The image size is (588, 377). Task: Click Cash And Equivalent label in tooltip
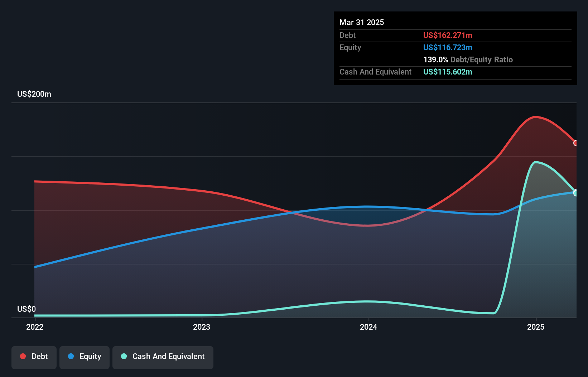pos(375,72)
